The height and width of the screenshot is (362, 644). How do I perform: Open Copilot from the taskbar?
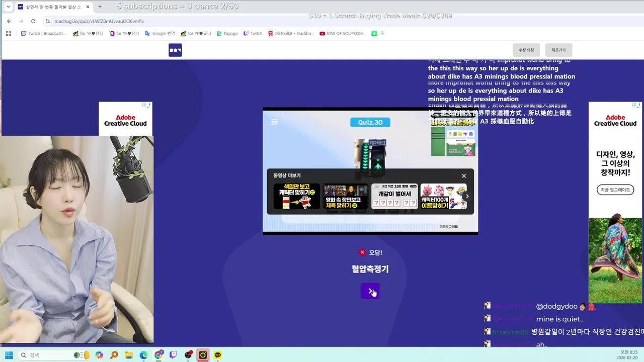click(x=99, y=355)
